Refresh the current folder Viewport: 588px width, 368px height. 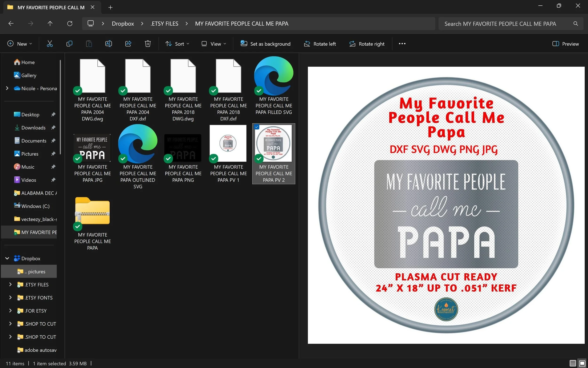(x=70, y=24)
